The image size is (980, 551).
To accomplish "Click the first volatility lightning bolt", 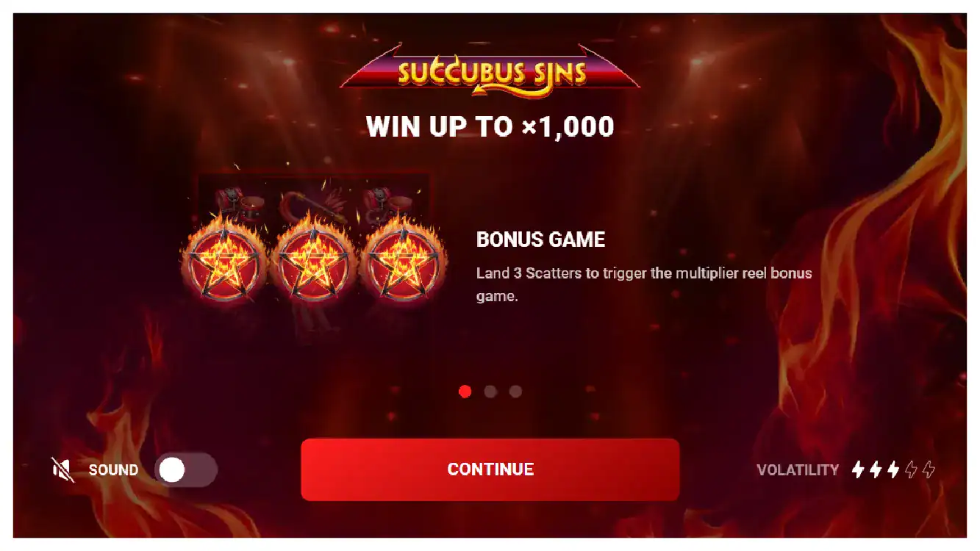I will pos(858,469).
